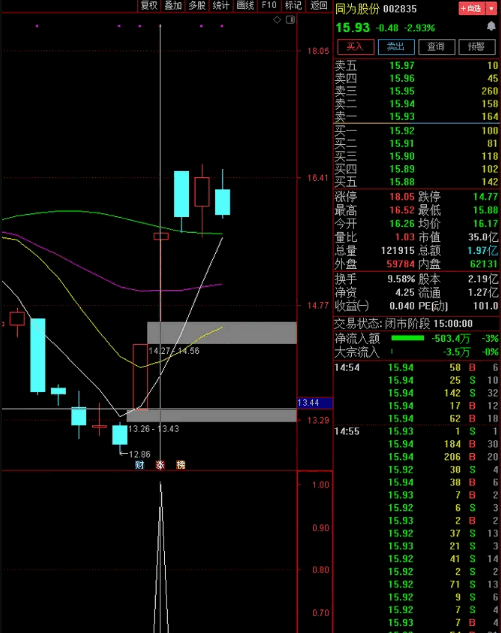Select the 画线 drawing tool menu
The height and width of the screenshot is (633, 501).
click(x=245, y=5)
